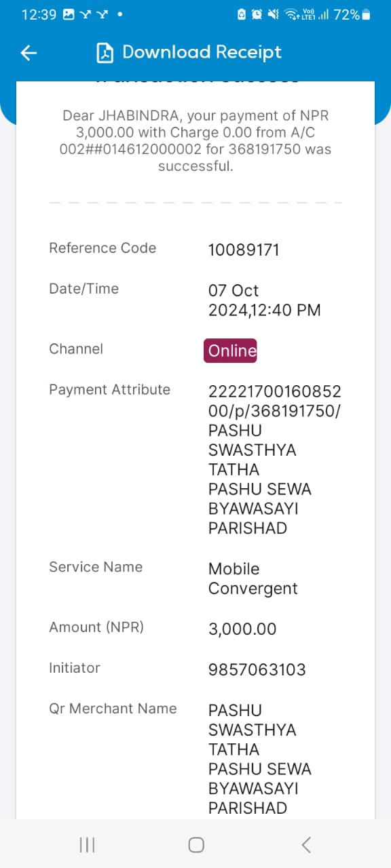
Task: Tap the Online channel badge
Action: coord(231,351)
